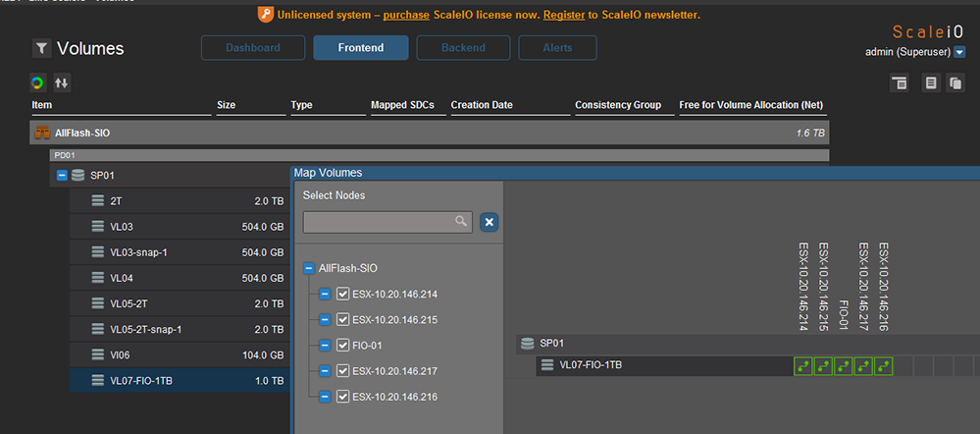Click the AllFlash-SIO system icon in the header row

[x=42, y=134]
